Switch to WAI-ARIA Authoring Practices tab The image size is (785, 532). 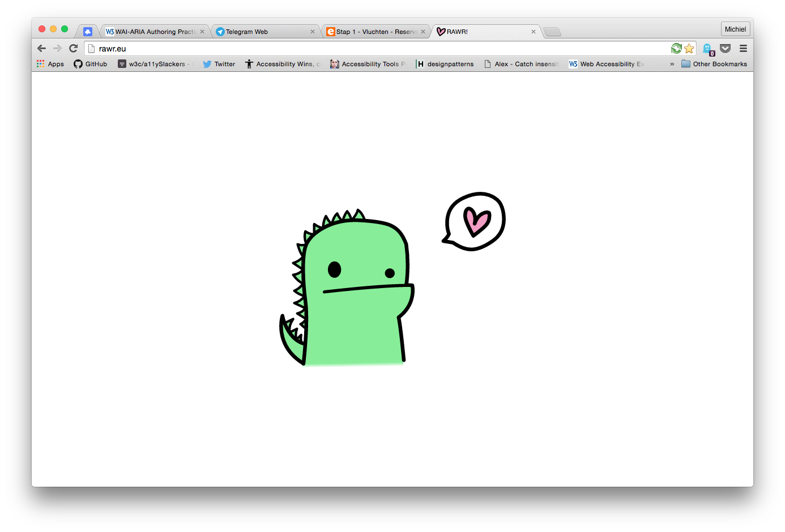point(154,32)
